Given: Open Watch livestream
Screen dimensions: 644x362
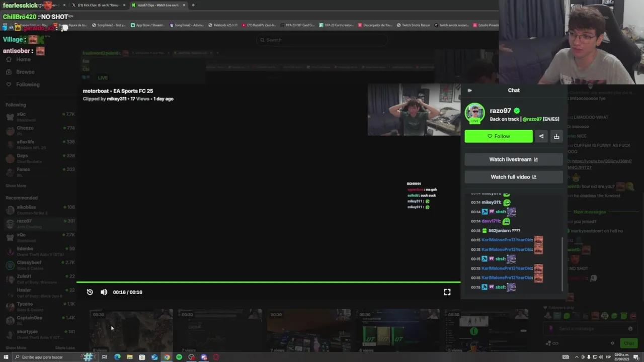Looking at the screenshot, I should pyautogui.click(x=514, y=159).
